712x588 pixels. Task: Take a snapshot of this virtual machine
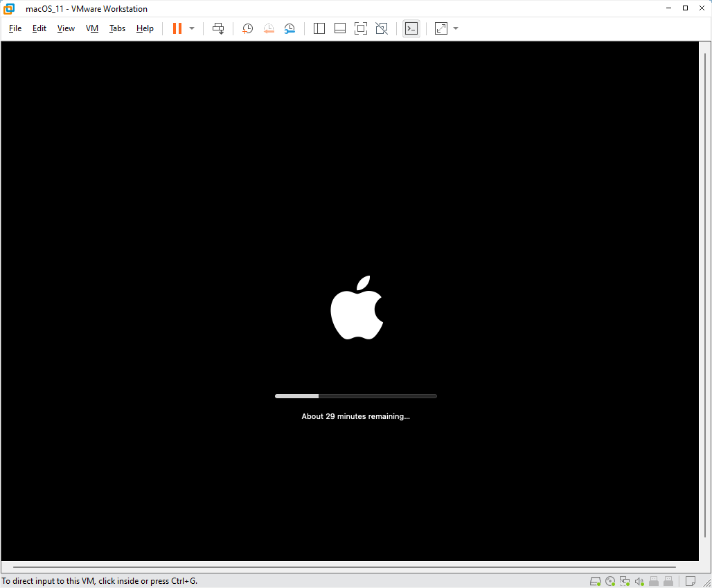(247, 28)
